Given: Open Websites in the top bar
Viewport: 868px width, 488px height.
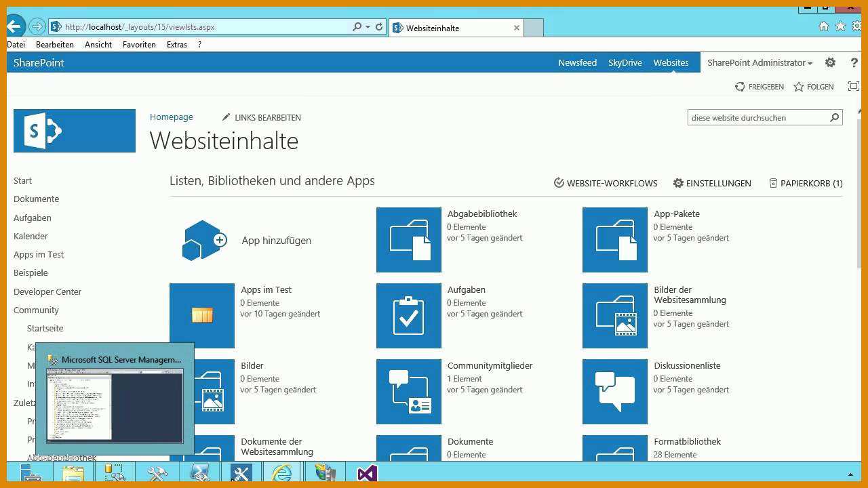Looking at the screenshot, I should [x=671, y=62].
